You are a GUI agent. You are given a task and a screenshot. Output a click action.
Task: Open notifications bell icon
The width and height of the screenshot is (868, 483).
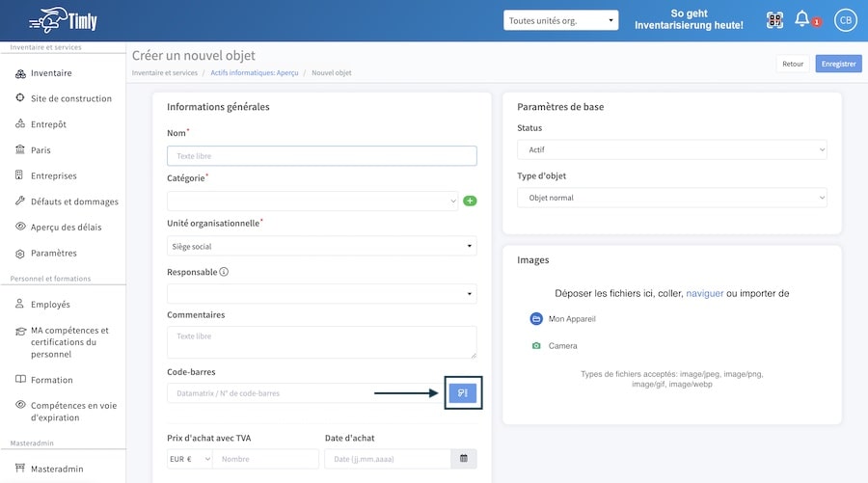click(801, 19)
